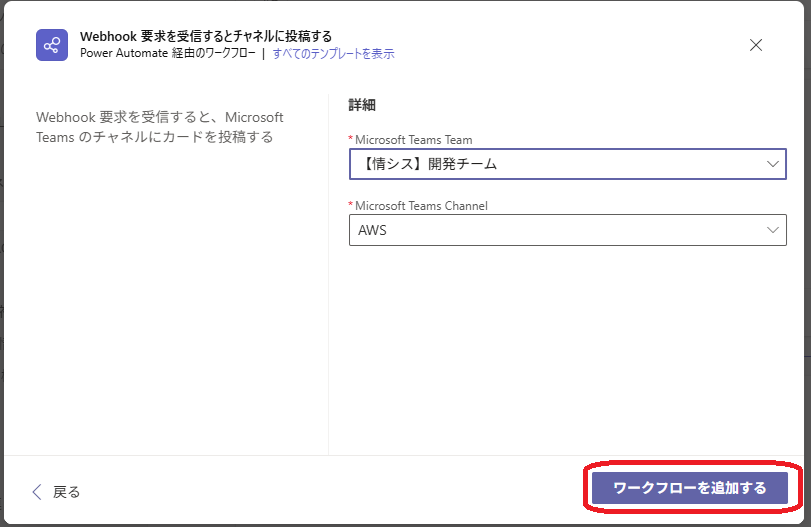Expand the Channel dropdown chevron arrow
Screen dimensions: 811x527
772,230
